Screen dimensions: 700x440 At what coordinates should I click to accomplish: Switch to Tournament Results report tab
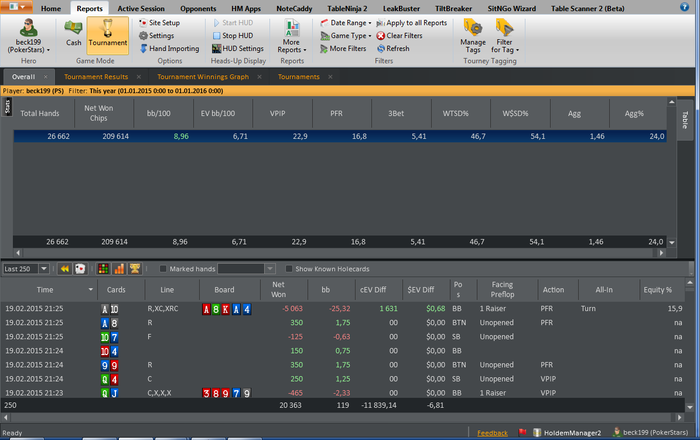(x=96, y=77)
